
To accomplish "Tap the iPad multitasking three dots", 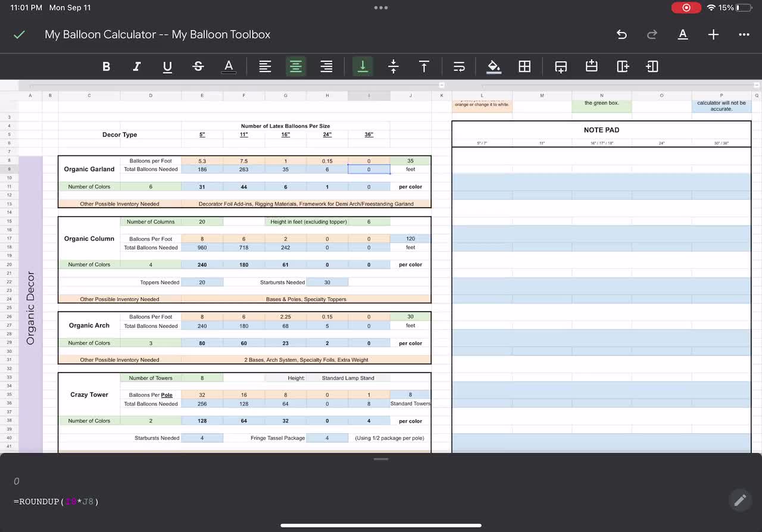I will click(x=381, y=8).
